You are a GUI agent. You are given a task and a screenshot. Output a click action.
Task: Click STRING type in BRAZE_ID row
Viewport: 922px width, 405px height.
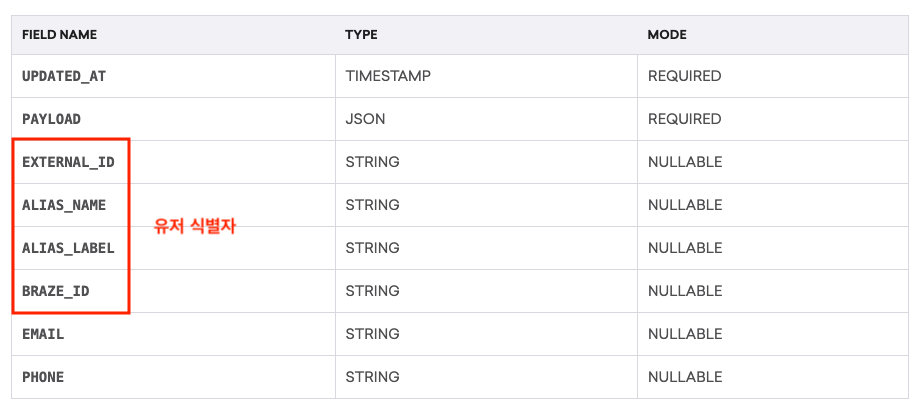click(372, 291)
